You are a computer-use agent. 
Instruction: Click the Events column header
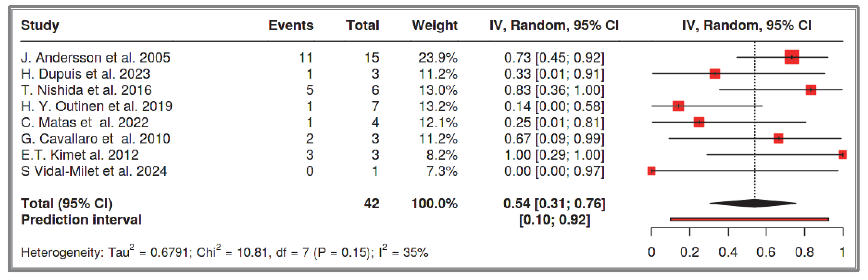(x=291, y=25)
